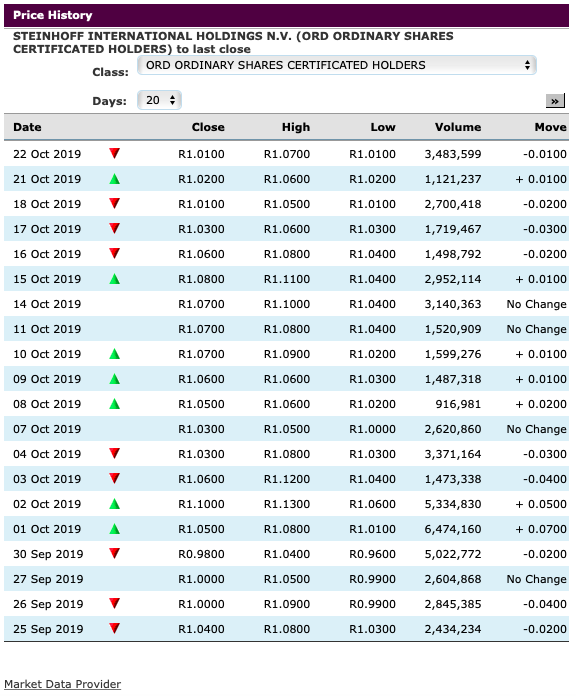Select the date 11 Oct 2019
Image resolution: width=576 pixels, height=696 pixels.
point(47,329)
